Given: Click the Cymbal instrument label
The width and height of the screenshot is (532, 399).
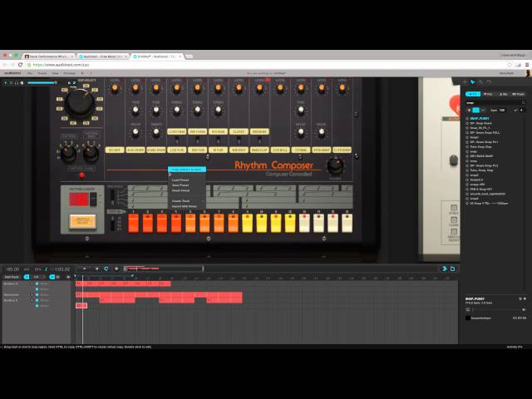Looking at the screenshot, I should tap(301, 150).
